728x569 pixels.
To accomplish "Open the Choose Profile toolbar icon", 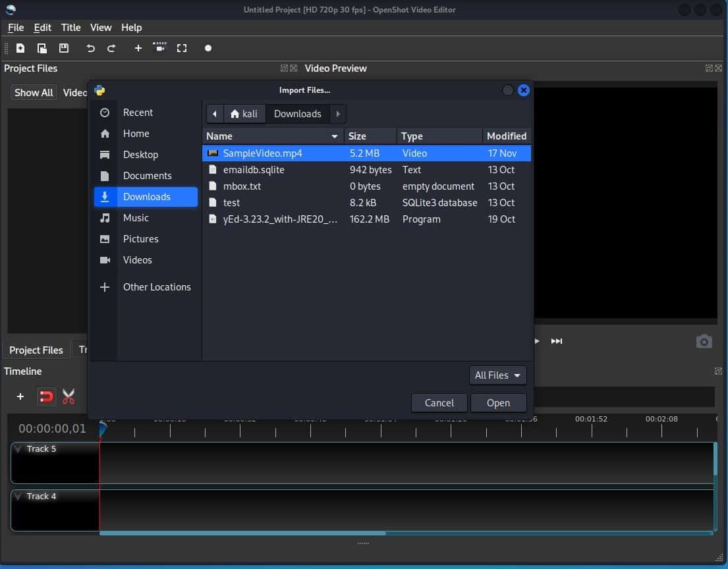I will [159, 47].
